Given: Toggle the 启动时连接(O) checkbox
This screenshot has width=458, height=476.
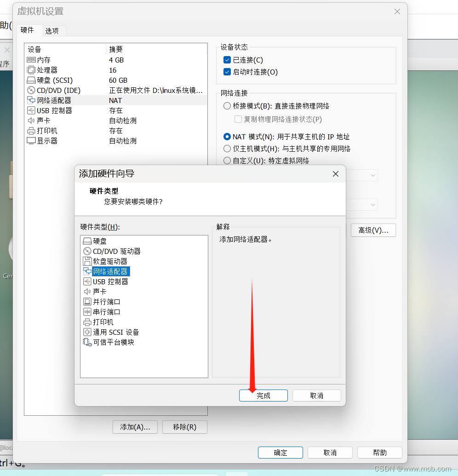Looking at the screenshot, I should 227,73.
